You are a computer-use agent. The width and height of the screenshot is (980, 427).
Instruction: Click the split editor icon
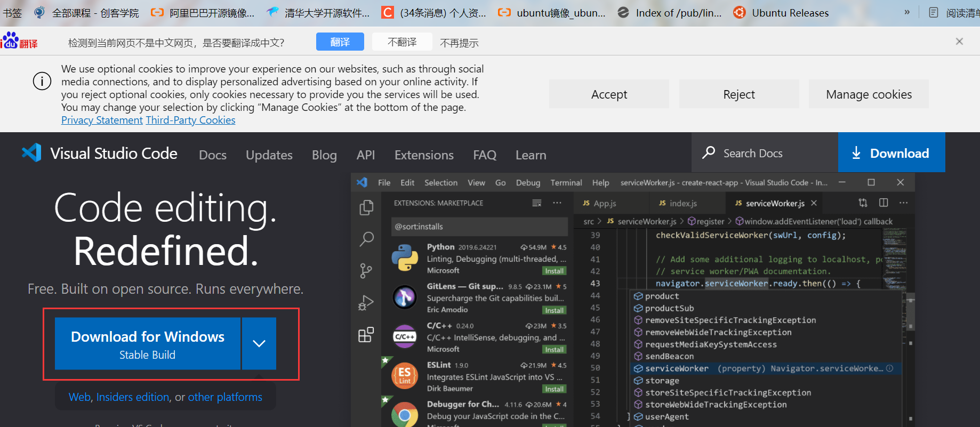point(883,203)
